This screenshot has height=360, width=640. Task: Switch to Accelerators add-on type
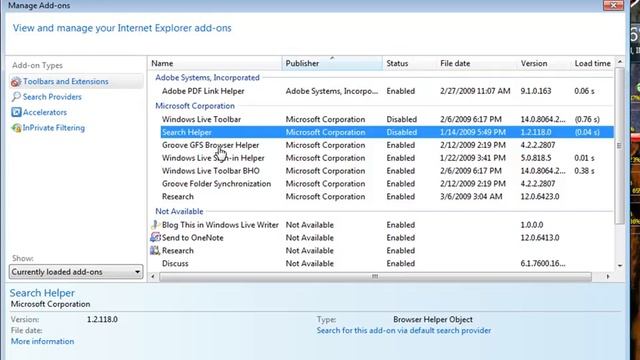coord(45,112)
